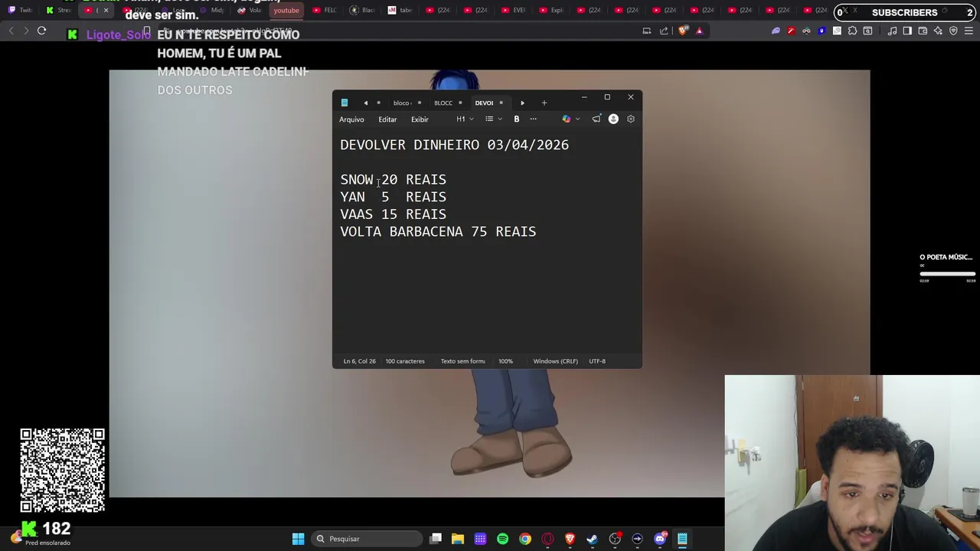Click the Brave shields icon in the address bar
This screenshot has height=551, width=980.
[683, 31]
